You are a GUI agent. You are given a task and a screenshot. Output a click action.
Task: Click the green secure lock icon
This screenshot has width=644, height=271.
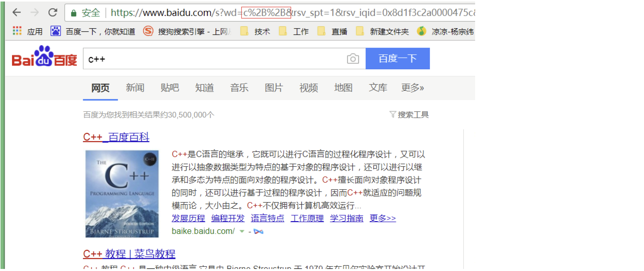click(x=74, y=13)
